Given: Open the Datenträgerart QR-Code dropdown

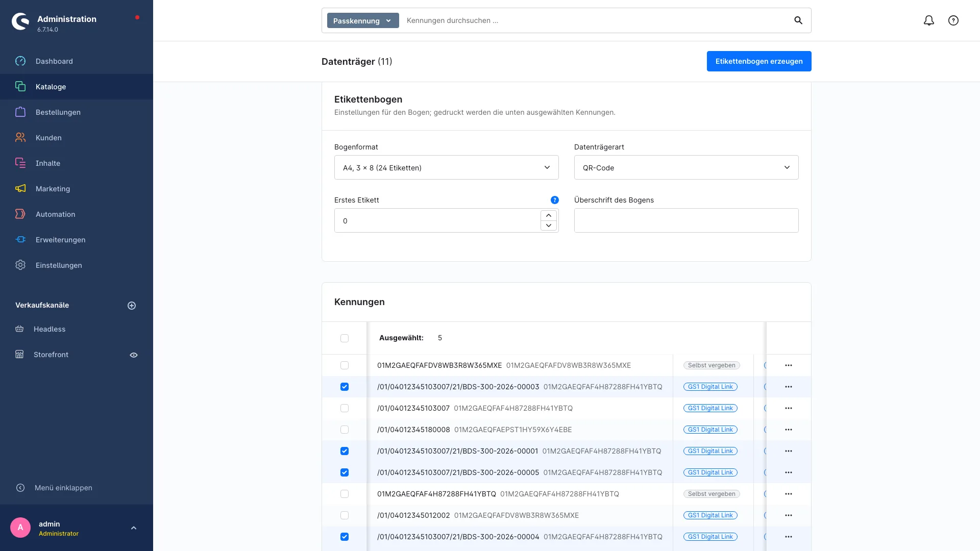Looking at the screenshot, I should coord(687,167).
